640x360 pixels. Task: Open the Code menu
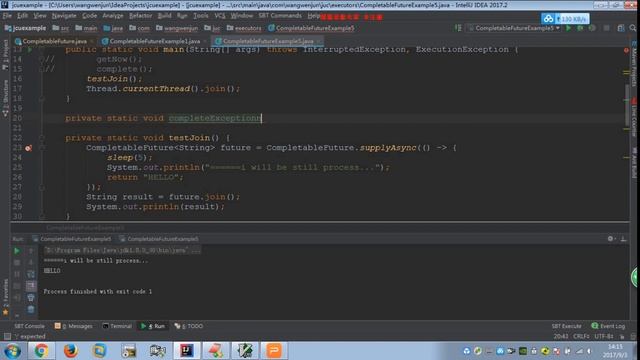pos(89,16)
